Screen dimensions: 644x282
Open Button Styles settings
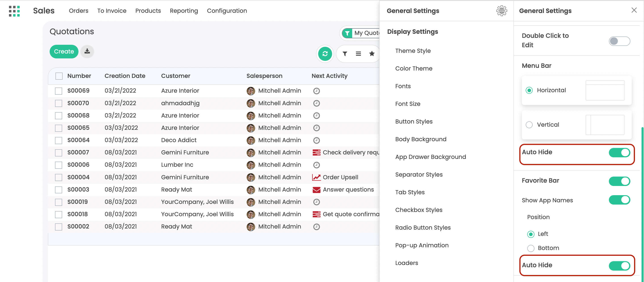(x=414, y=122)
